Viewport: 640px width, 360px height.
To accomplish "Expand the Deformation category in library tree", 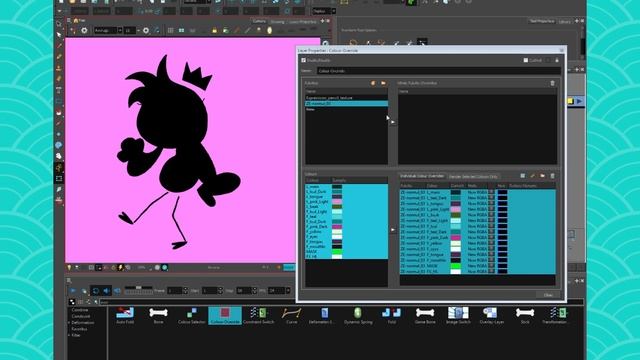I will coord(69,323).
